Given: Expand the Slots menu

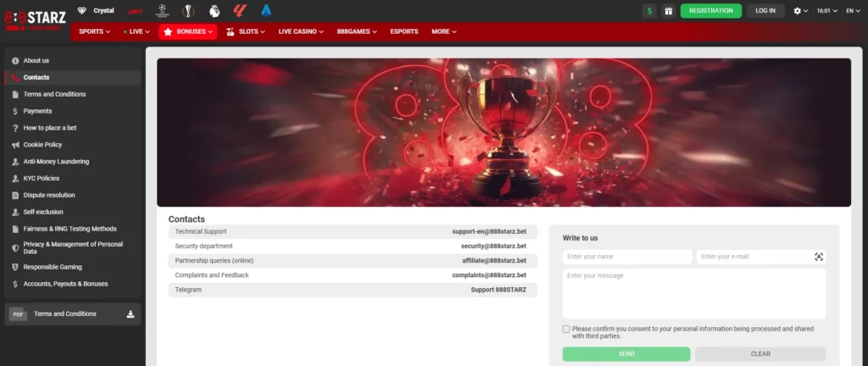Looking at the screenshot, I should tap(245, 31).
